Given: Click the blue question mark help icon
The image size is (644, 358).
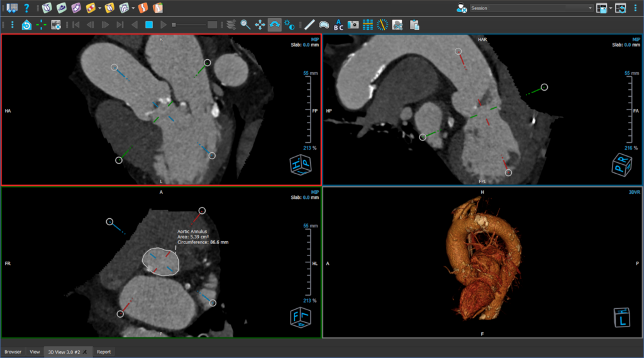Looking at the screenshot, I should (x=26, y=8).
